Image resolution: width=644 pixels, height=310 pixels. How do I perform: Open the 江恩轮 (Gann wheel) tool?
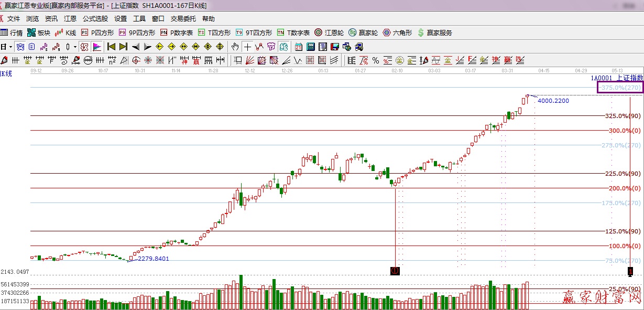[329, 33]
